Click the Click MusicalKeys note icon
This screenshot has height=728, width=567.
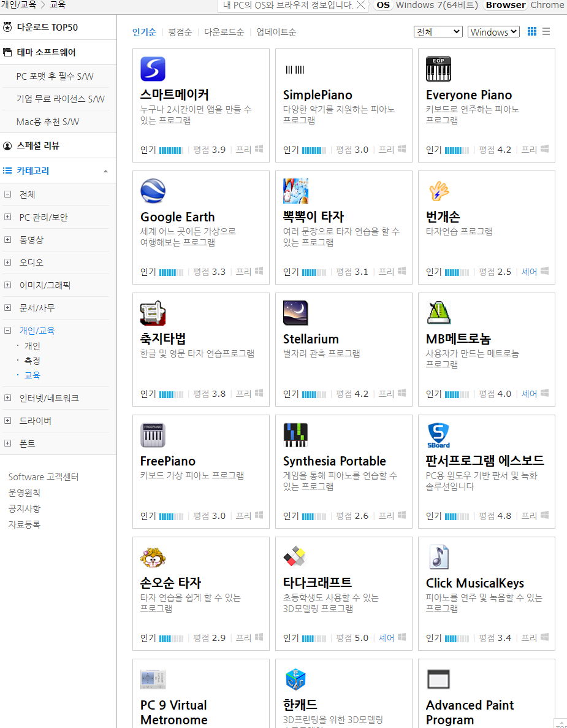pyautogui.click(x=438, y=557)
